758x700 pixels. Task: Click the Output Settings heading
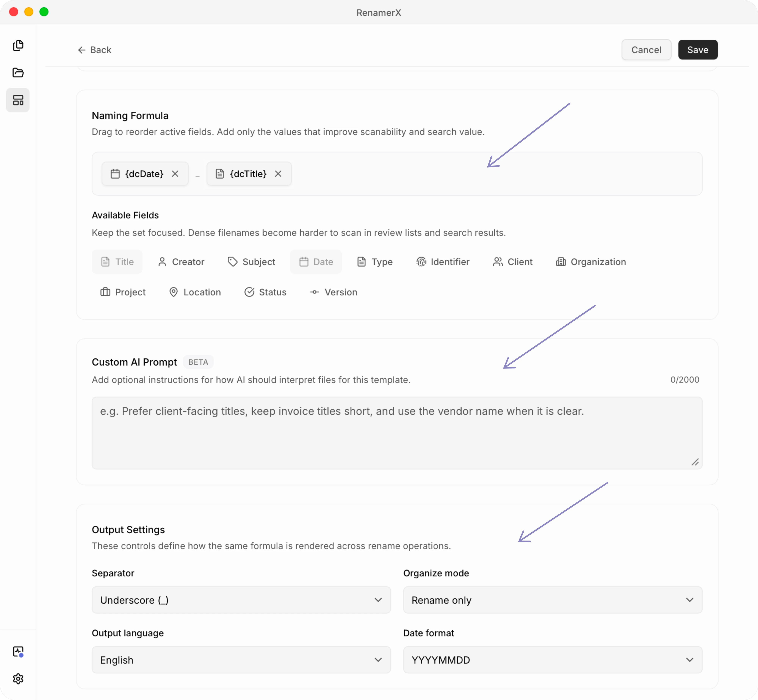[x=128, y=530]
